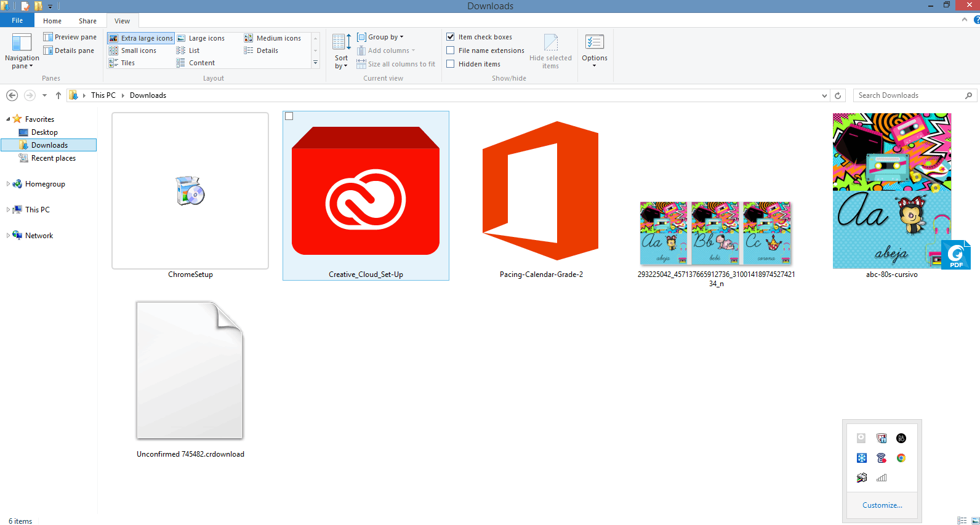Click the Options icon
The width and height of the screenshot is (980, 525).
[x=595, y=42]
